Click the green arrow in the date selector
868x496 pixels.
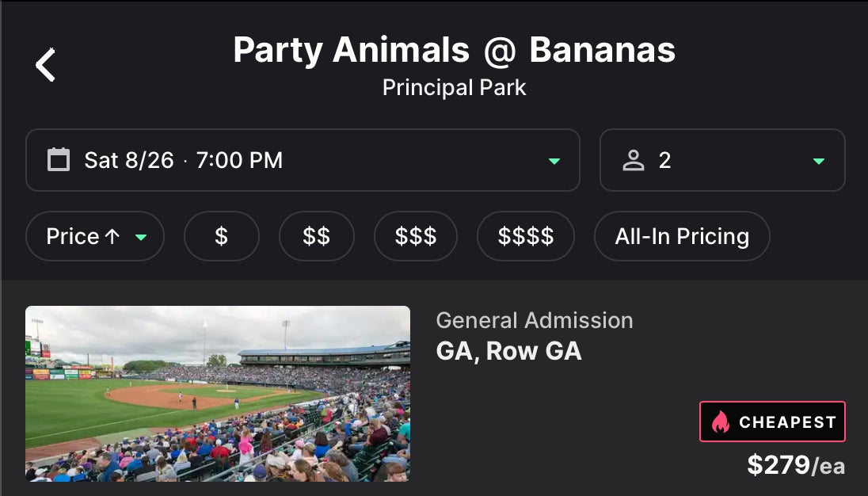click(x=554, y=161)
